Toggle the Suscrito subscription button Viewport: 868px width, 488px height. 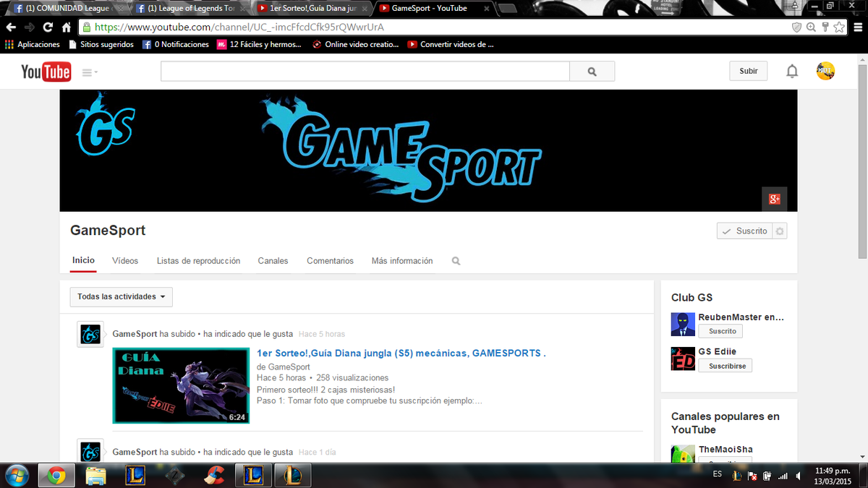744,231
